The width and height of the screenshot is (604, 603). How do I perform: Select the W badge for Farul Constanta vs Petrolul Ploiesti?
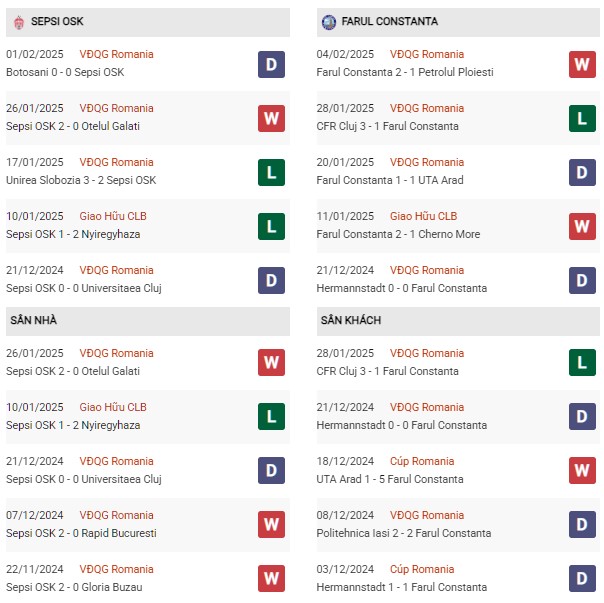pyautogui.click(x=582, y=64)
